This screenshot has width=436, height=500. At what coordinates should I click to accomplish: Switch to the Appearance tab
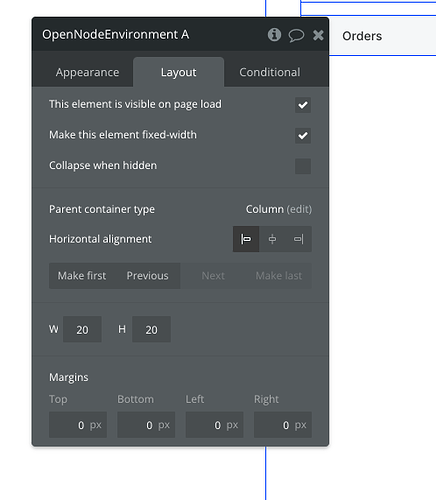coord(87,72)
